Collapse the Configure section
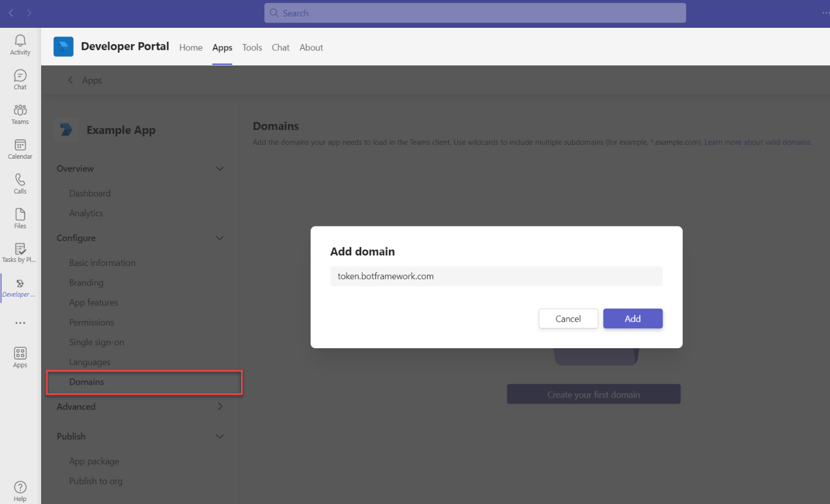830x504 pixels. tap(220, 238)
